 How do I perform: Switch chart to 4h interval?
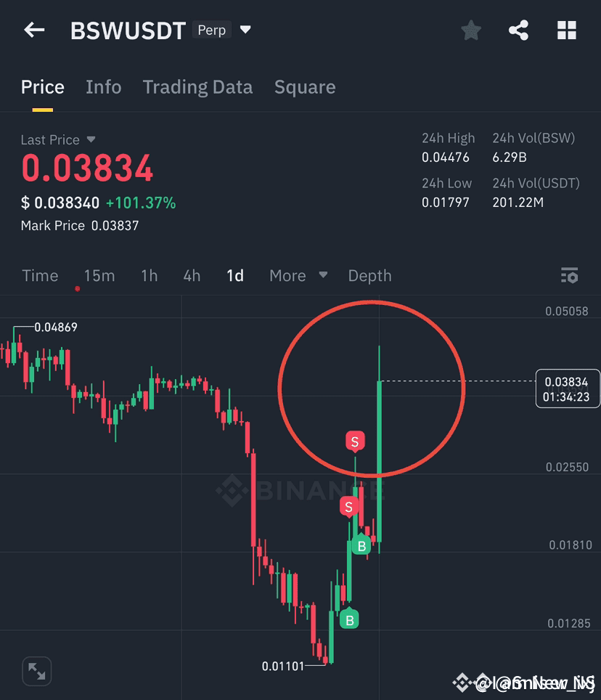[x=191, y=276]
